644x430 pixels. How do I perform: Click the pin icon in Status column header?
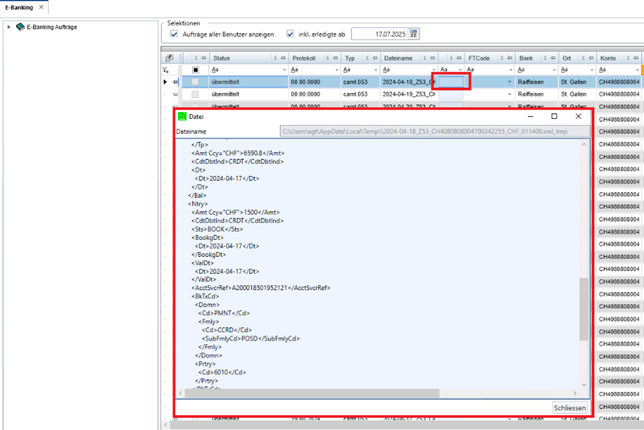point(283,58)
